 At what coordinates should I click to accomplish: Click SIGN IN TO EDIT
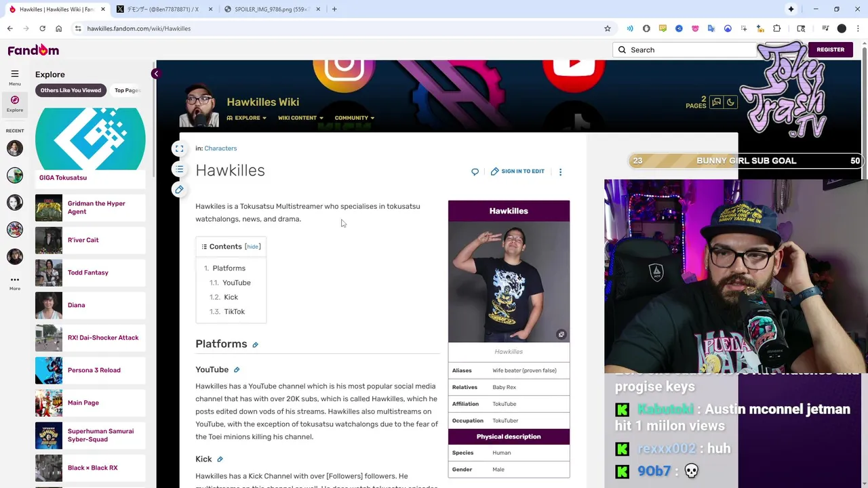517,171
